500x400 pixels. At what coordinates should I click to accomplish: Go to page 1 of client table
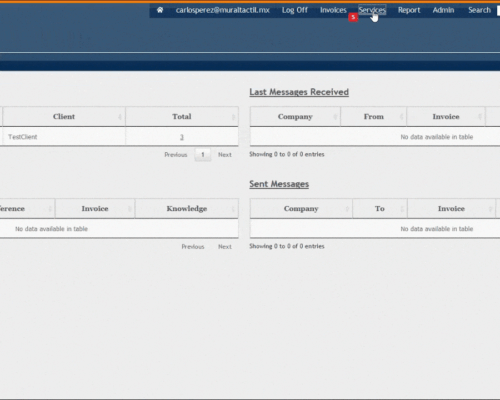click(x=203, y=155)
